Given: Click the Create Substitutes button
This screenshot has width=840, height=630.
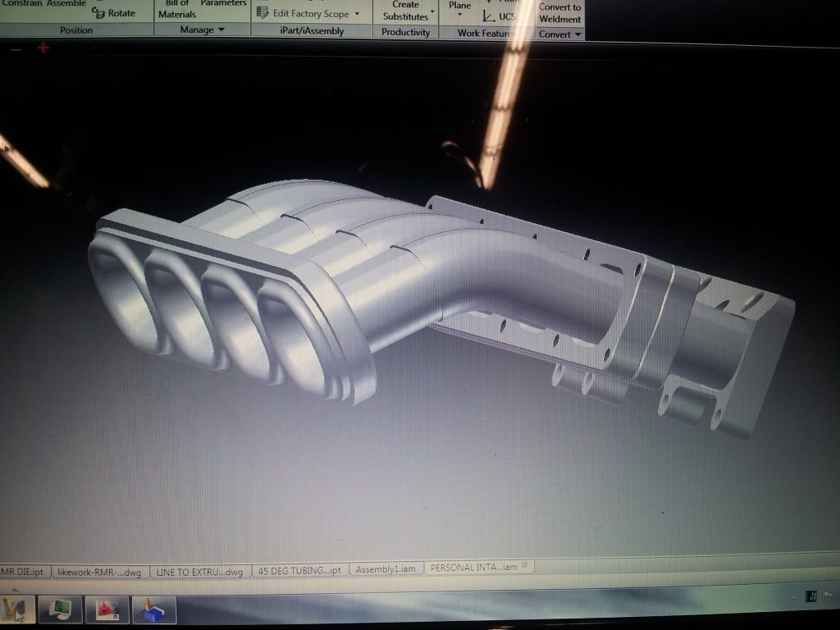Looking at the screenshot, I should point(405,11).
